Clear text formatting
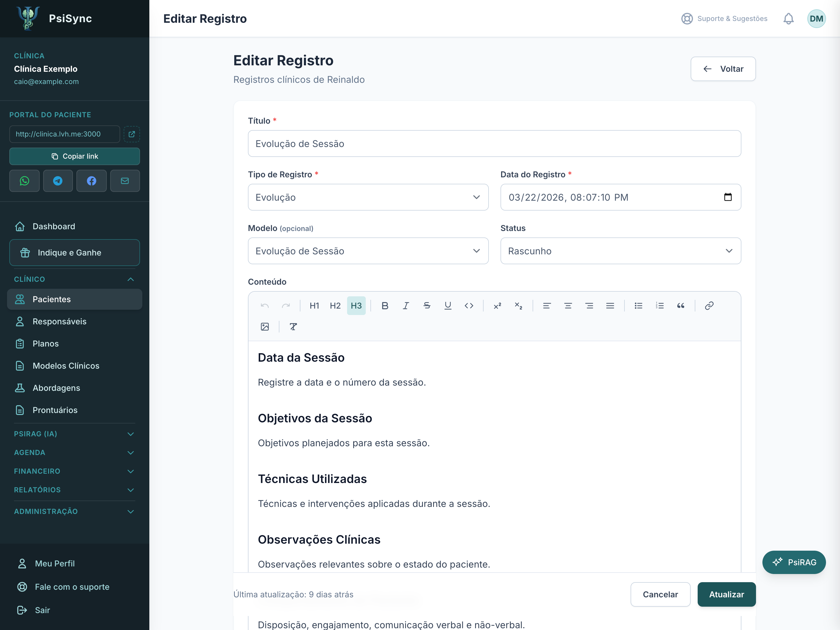The height and width of the screenshot is (630, 840). tap(293, 327)
